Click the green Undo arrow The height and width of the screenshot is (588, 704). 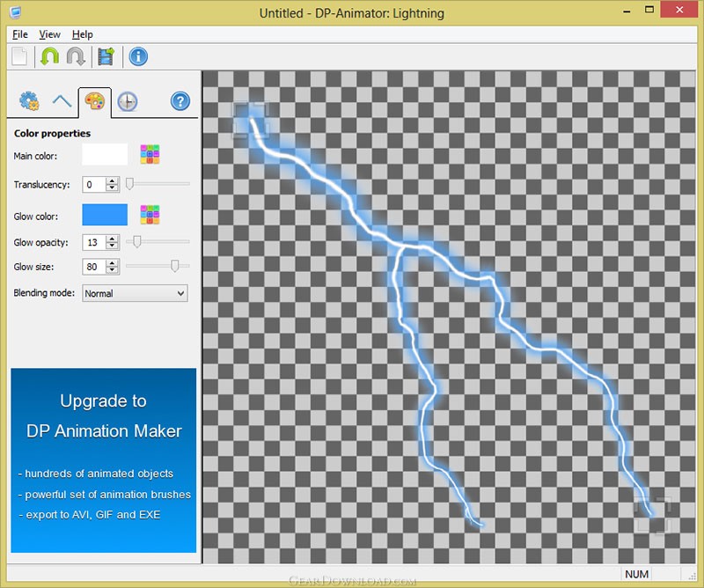(x=48, y=57)
